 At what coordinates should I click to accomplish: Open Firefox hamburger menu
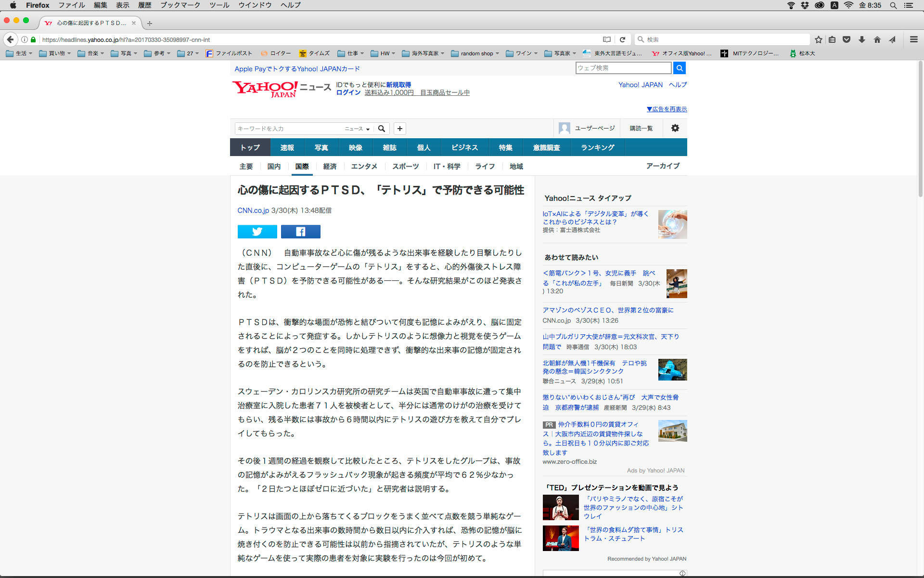(x=913, y=39)
